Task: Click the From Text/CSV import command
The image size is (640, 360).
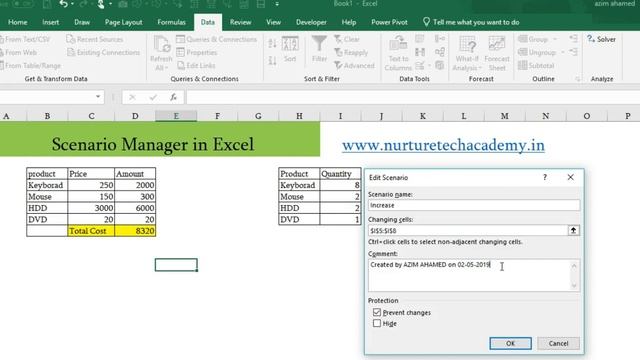Action: 24,39
